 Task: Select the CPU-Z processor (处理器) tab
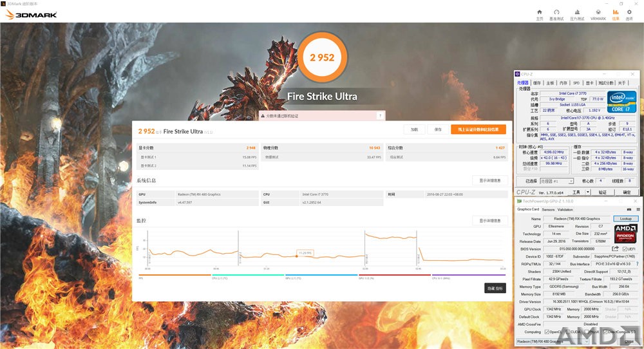(523, 83)
